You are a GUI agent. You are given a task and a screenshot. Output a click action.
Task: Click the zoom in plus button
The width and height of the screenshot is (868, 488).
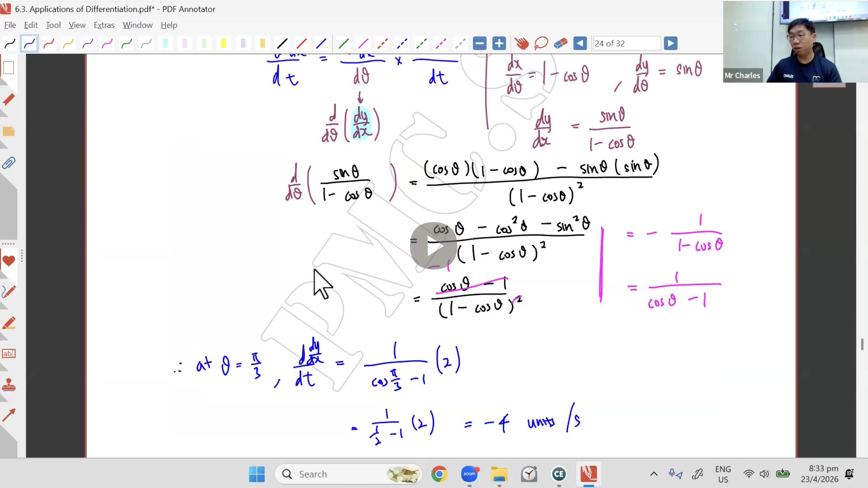pos(499,44)
